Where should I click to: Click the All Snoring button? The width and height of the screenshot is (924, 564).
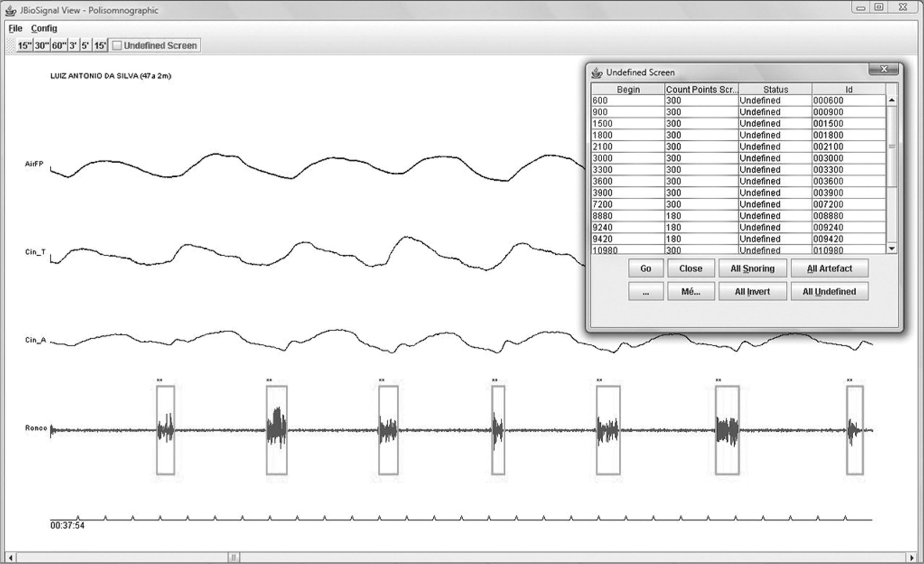pos(752,268)
